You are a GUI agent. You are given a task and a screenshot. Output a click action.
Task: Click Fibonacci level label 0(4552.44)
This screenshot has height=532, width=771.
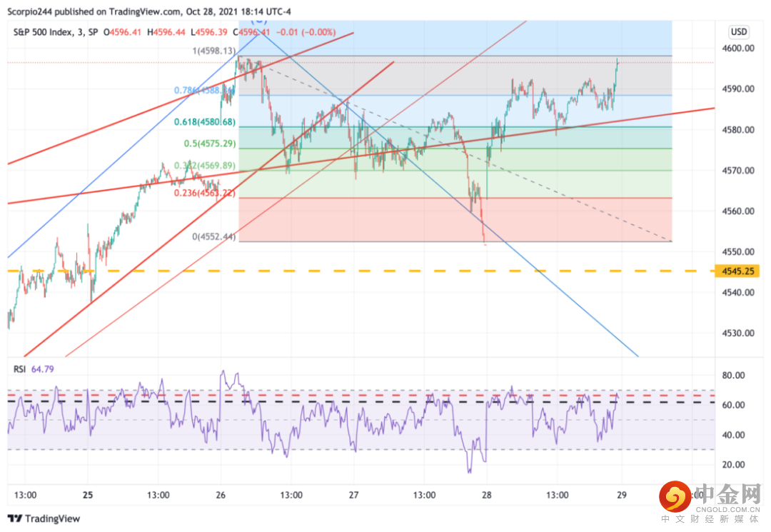[x=214, y=237]
